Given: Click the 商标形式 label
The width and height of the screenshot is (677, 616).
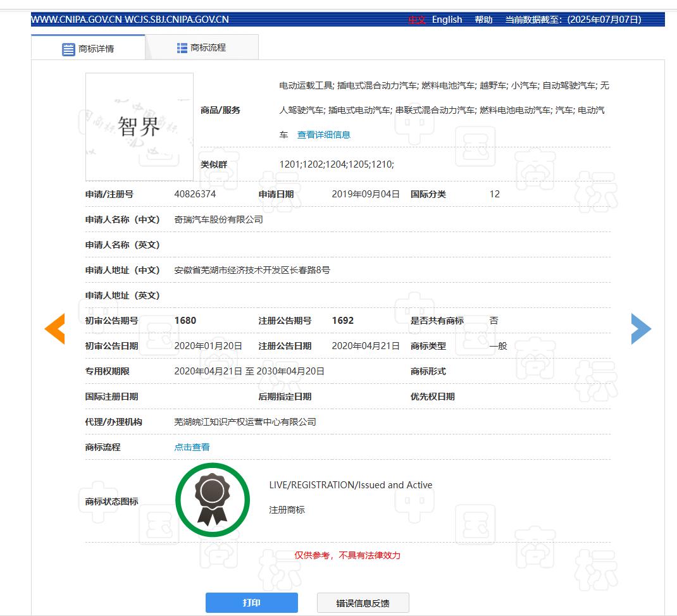Looking at the screenshot, I should 428,371.
